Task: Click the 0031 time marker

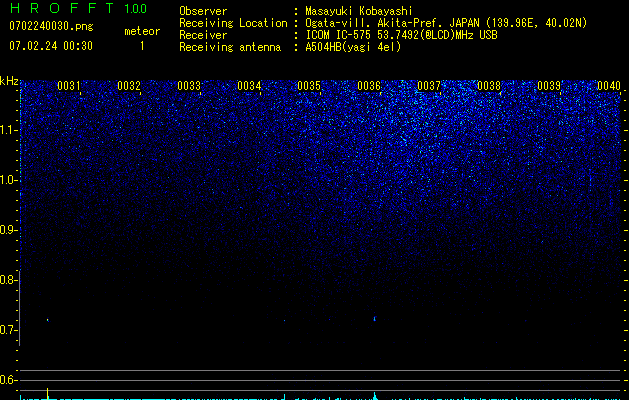Action: click(x=69, y=86)
